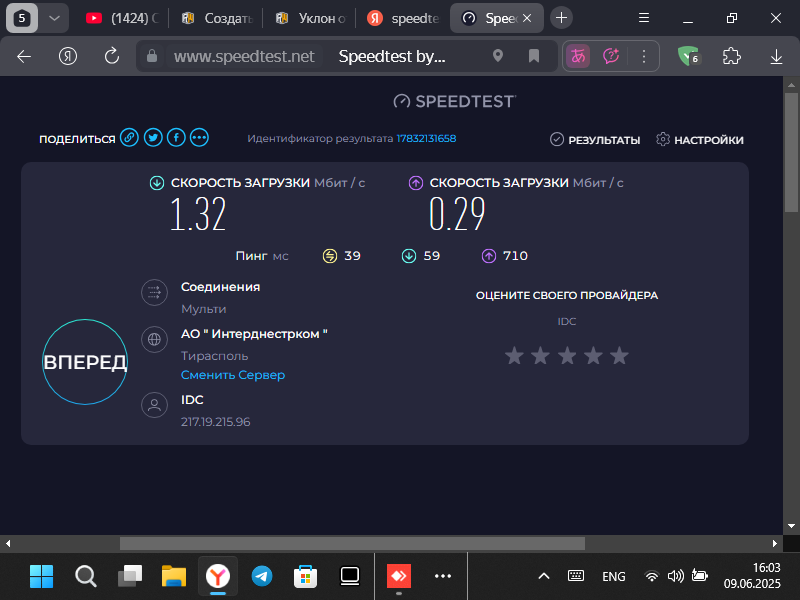Click the scroll down arrow
This screenshot has width=800, height=600.
tap(791, 526)
